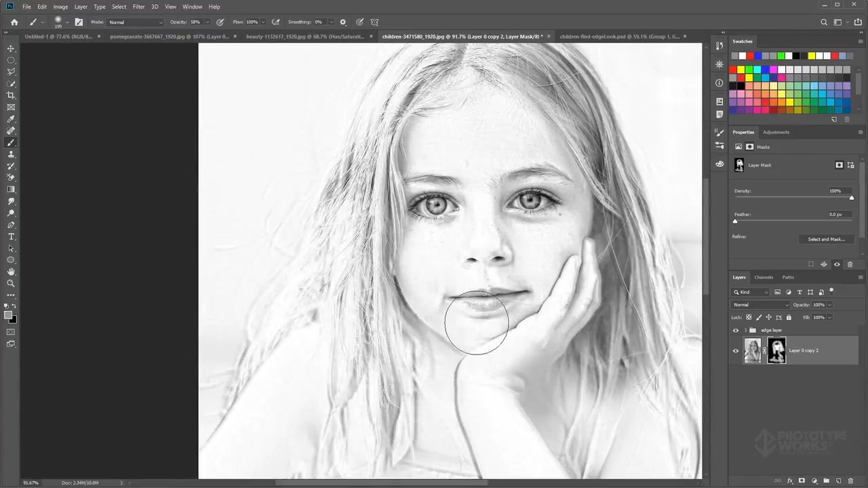Activate the Zoom tool in toolbar
Viewport: 868px width, 488px height.
11,283
